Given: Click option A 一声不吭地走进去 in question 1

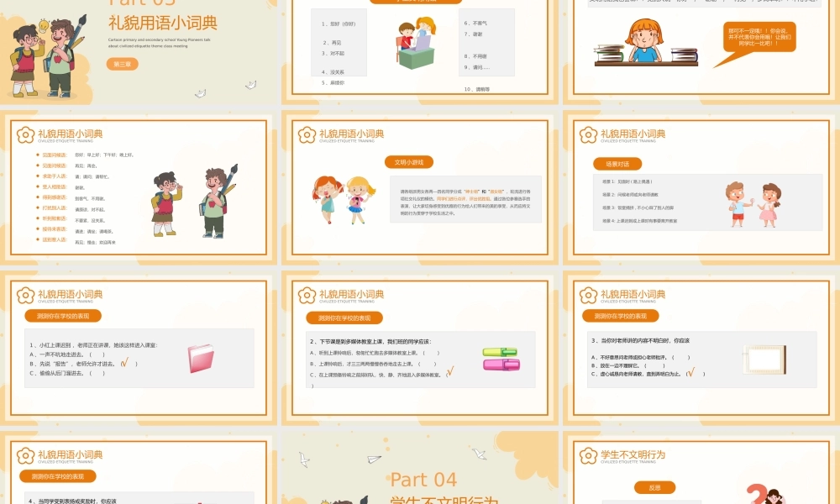Looking at the screenshot, I should (67, 354).
